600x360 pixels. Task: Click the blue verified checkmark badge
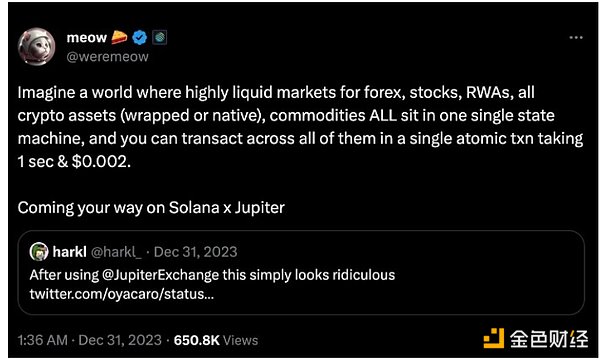click(x=140, y=37)
